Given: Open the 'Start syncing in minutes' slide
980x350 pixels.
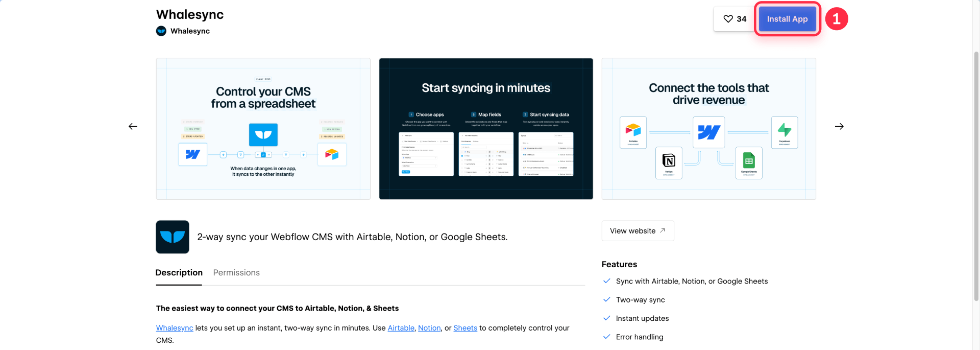Looking at the screenshot, I should tap(486, 129).
